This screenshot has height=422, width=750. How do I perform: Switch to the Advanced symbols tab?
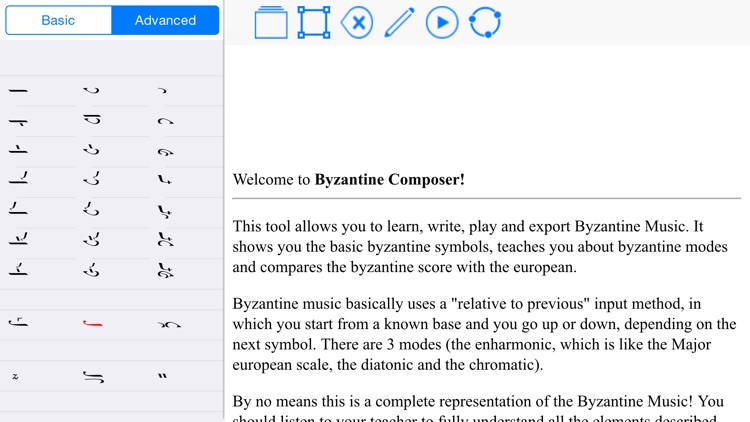click(165, 20)
